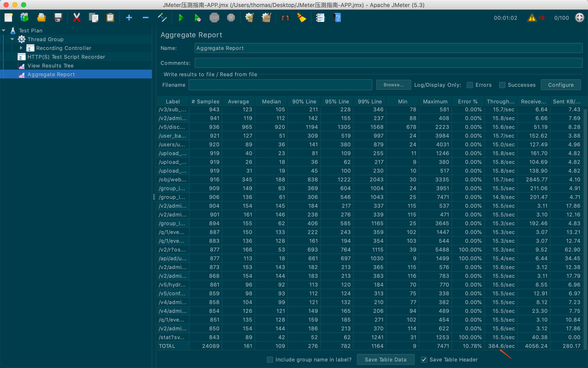588x368 pixels.
Task: Click the Label column header
Action: 173,101
